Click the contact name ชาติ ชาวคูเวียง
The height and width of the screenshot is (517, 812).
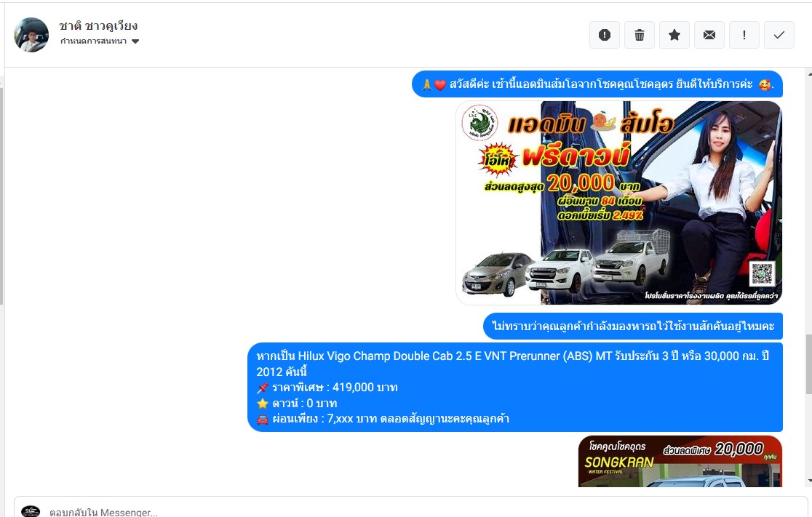point(98,25)
